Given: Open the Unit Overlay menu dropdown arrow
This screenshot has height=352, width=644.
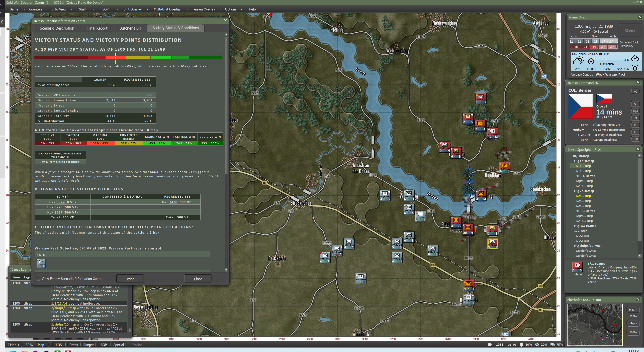Looking at the screenshot, I should [x=147, y=9].
